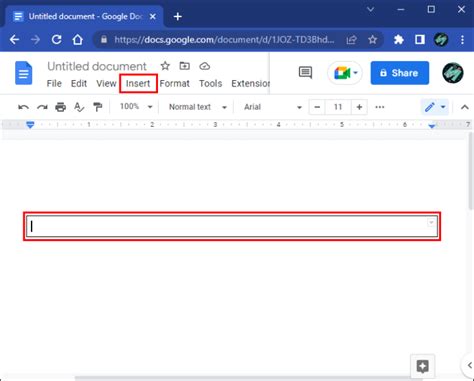Viewport: 474px width, 381px height.
Task: Open the File menu
Action: pos(54,83)
